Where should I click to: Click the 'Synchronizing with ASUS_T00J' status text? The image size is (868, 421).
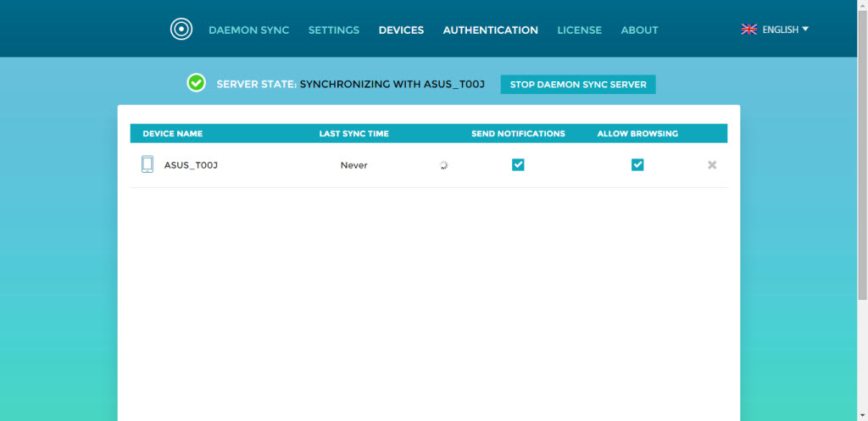coord(392,85)
